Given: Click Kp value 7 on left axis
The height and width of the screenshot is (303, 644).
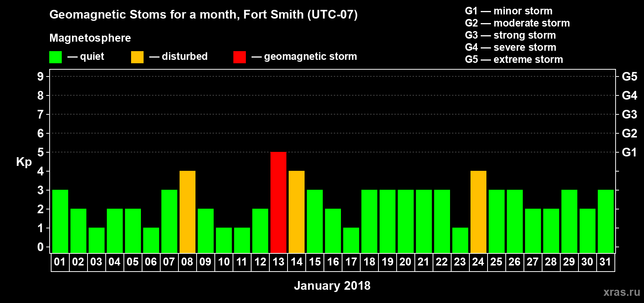Looking at the screenshot, I should 41,114.
